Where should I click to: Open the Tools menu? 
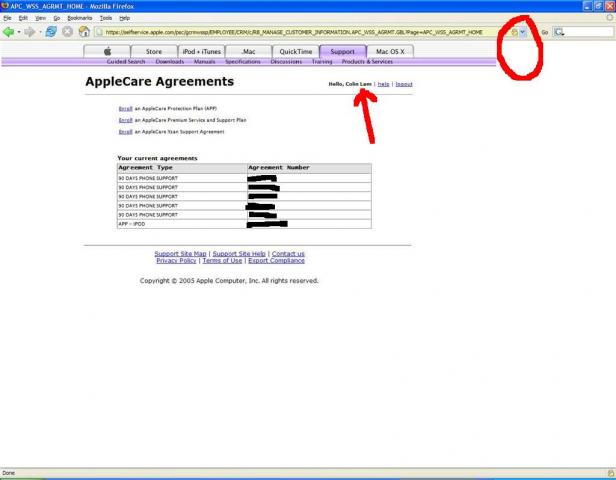106,18
